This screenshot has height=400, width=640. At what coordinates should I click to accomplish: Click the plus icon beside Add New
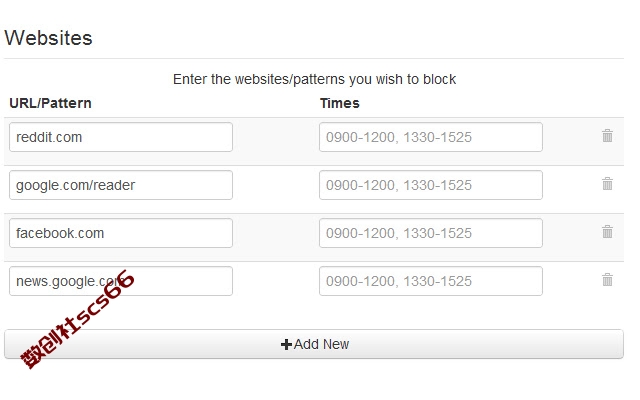[286, 344]
